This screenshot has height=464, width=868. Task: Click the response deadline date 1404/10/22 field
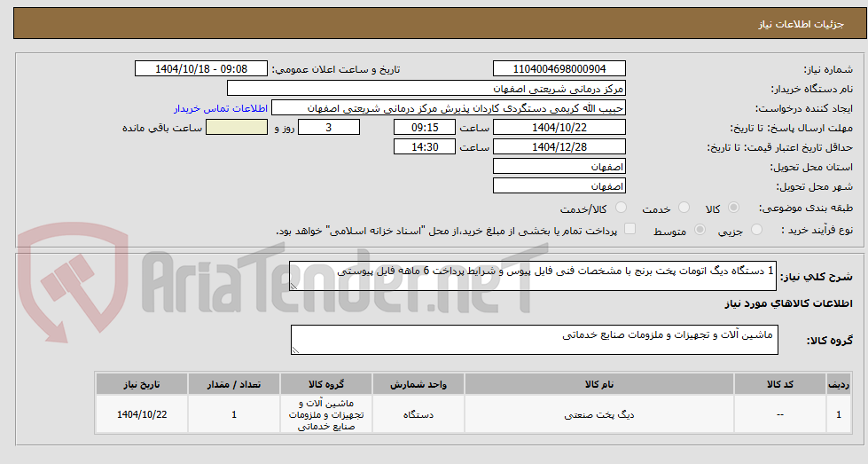click(559, 128)
